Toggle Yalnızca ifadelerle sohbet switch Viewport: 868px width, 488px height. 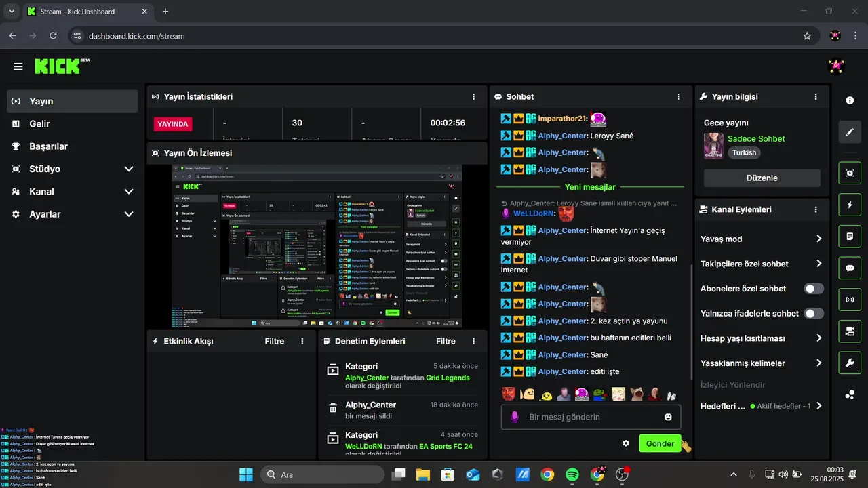[814, 313]
